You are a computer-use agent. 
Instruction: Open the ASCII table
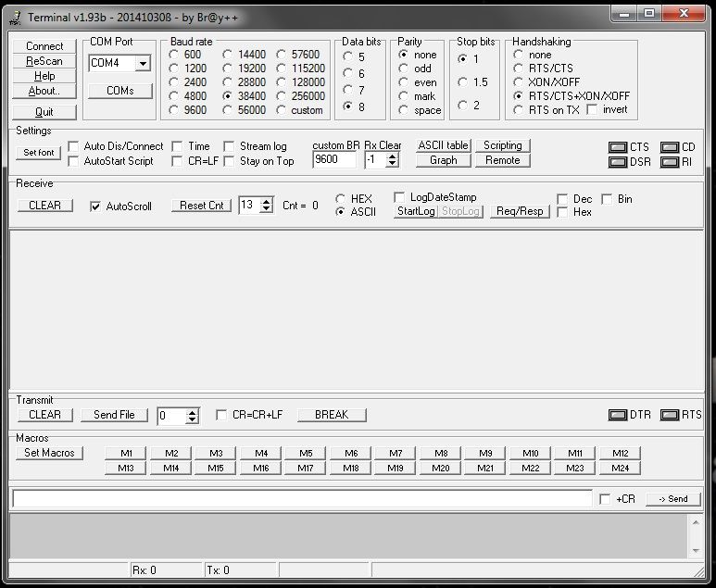pos(444,145)
